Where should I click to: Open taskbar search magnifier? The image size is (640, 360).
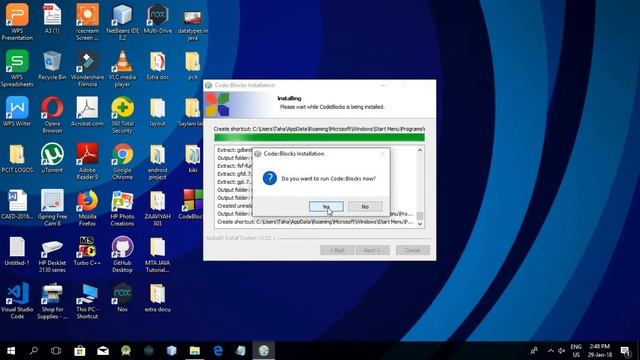(34, 351)
